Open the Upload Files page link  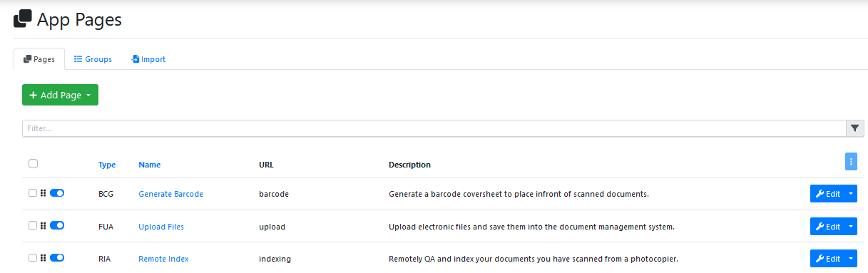coord(161,227)
